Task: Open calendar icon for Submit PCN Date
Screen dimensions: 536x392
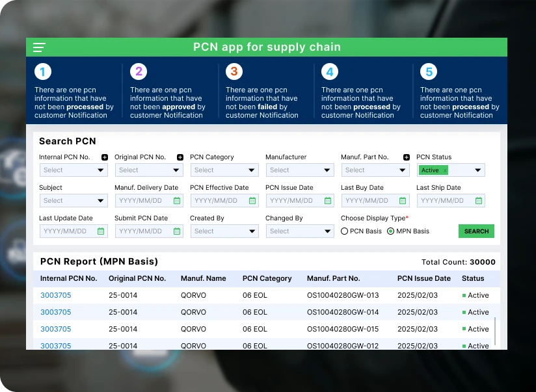Action: click(x=177, y=231)
